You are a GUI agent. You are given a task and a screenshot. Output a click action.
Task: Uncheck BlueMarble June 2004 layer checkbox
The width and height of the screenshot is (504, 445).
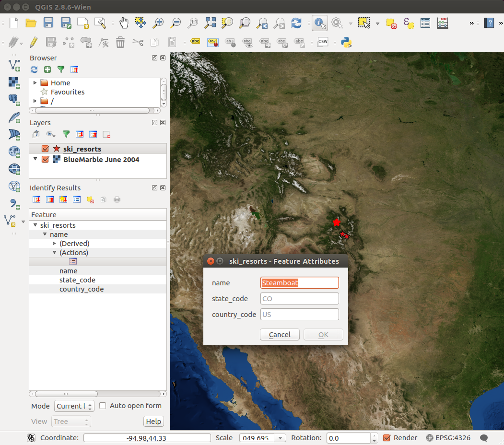[x=46, y=160]
